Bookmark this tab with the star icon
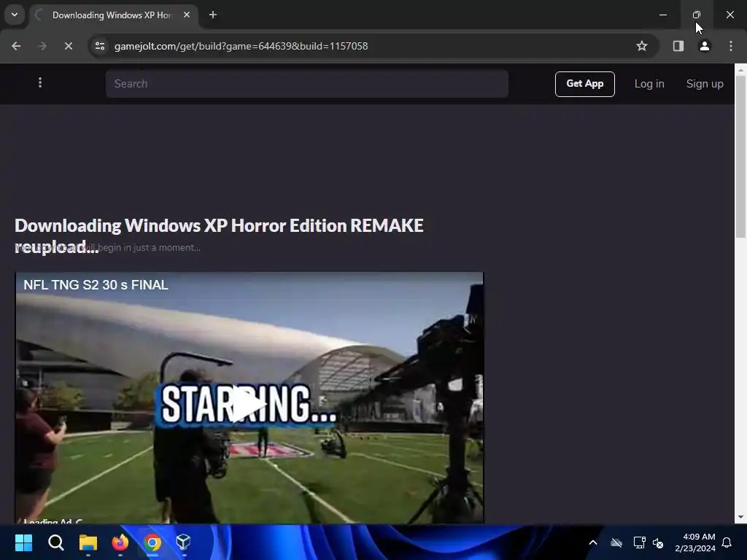Viewport: 747px width, 560px height. point(642,46)
